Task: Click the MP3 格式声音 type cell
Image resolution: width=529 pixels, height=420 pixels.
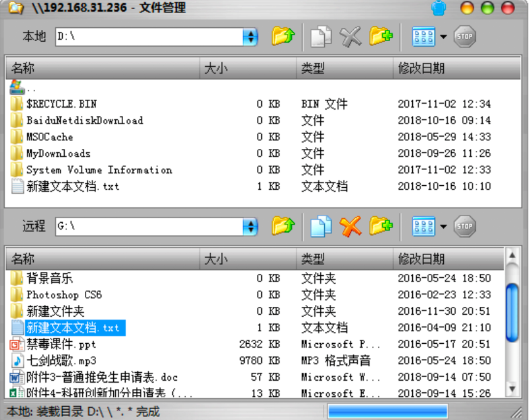Action: click(x=336, y=361)
